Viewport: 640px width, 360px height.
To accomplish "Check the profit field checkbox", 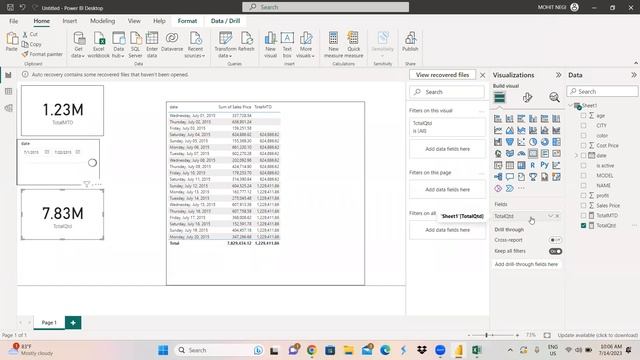I will [583, 196].
